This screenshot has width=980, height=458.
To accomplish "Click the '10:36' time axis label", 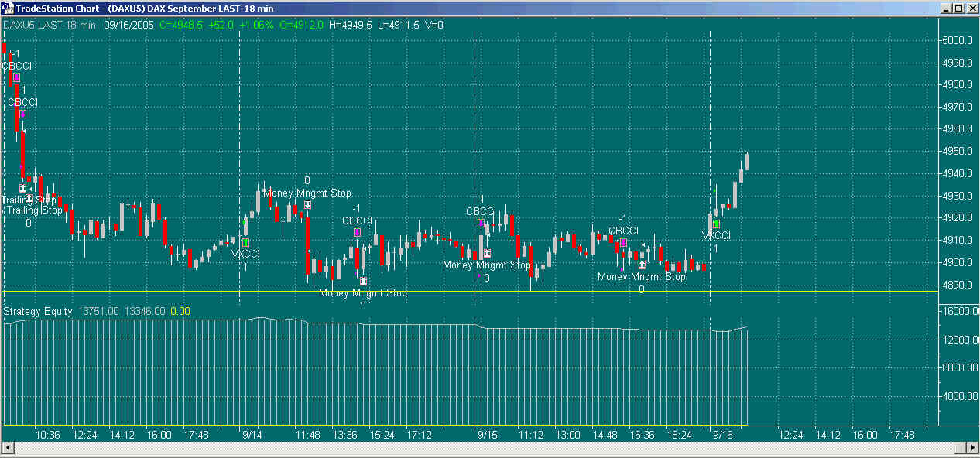I will click(47, 436).
